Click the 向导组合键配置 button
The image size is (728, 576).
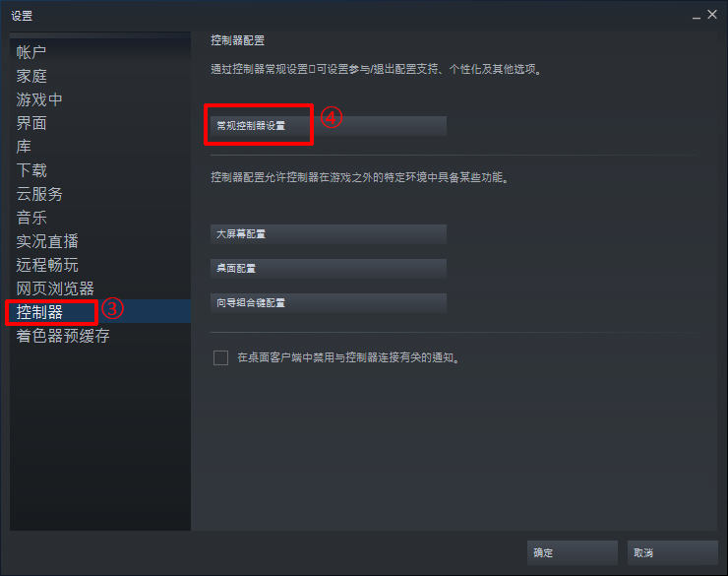[x=329, y=303]
